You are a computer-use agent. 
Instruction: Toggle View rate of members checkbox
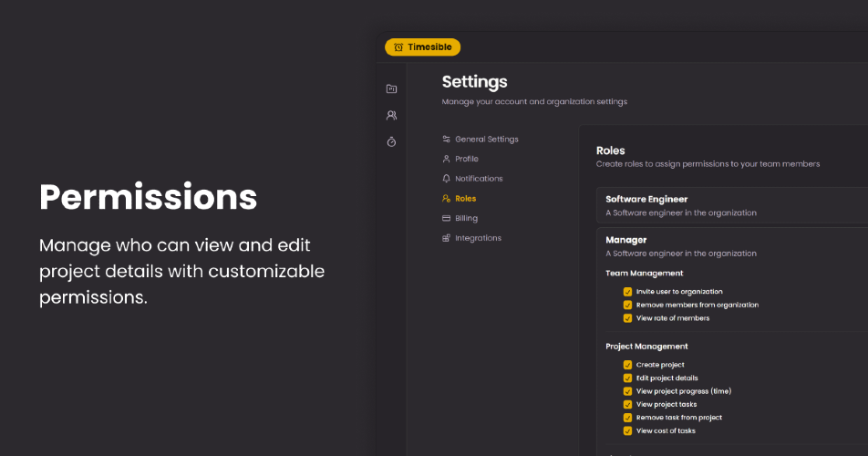coord(627,318)
